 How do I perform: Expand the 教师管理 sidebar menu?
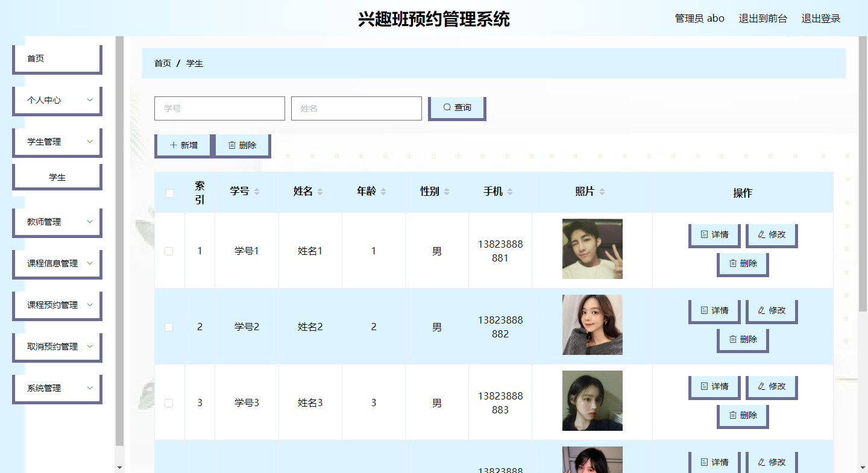tap(90, 222)
